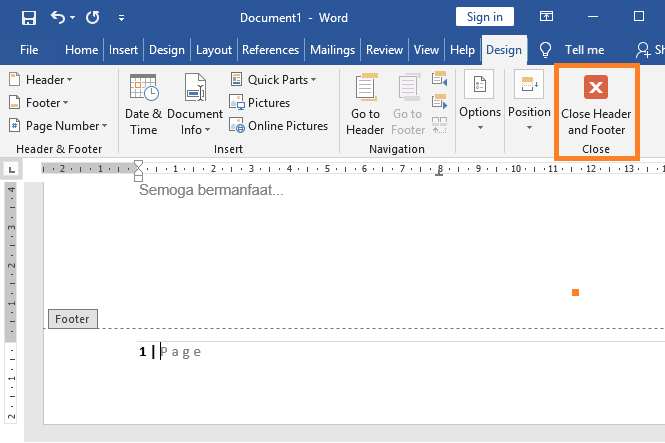The width and height of the screenshot is (665, 443).
Task: Click Go to Header
Action: point(365,104)
